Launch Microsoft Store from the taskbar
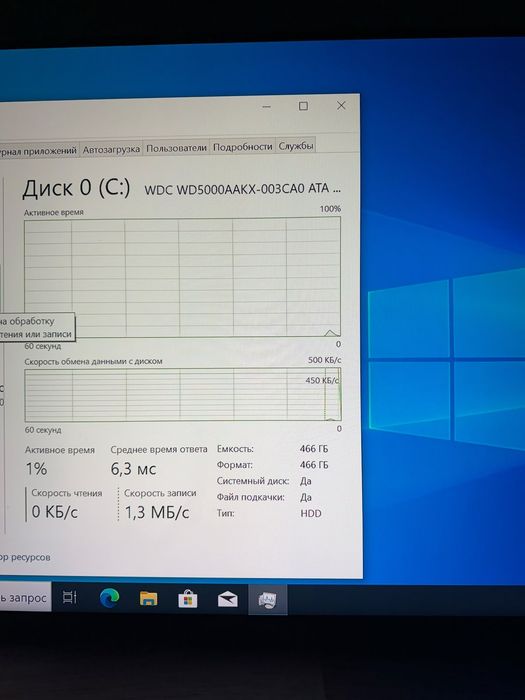The image size is (525, 700). point(188,599)
